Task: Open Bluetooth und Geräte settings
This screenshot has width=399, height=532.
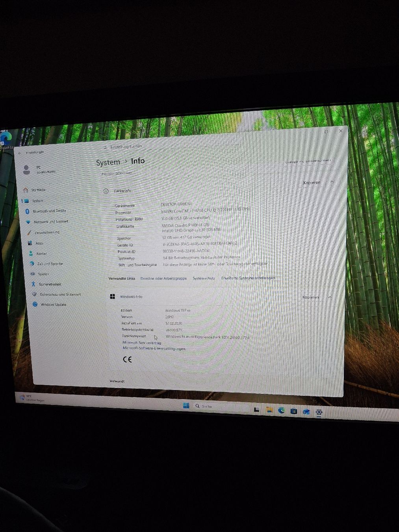Action: [49, 211]
